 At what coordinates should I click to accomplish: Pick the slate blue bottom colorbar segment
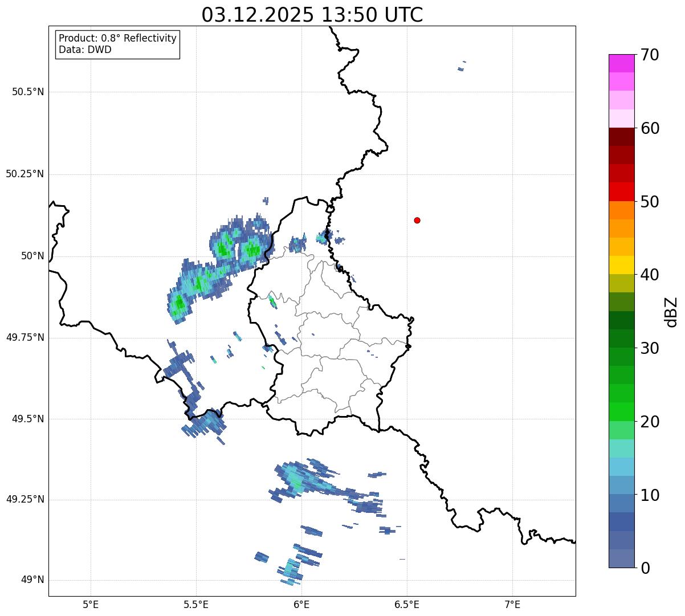[x=621, y=558]
